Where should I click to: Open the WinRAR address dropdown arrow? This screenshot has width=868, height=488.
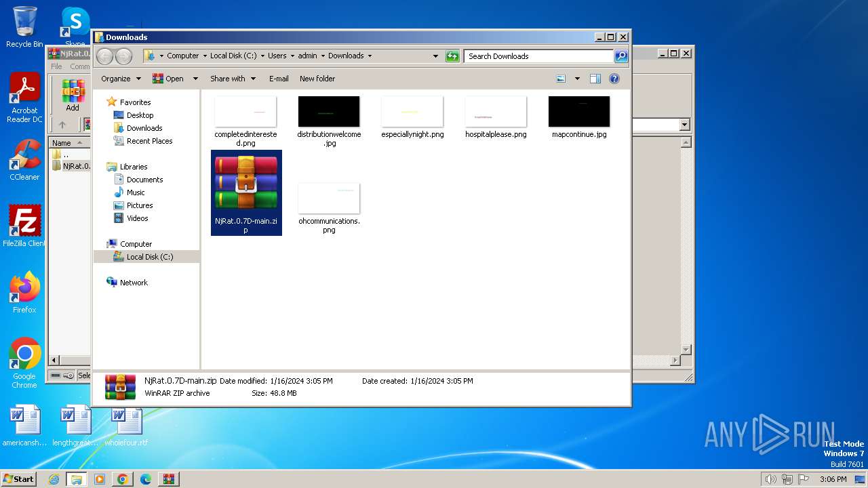pyautogui.click(x=684, y=125)
